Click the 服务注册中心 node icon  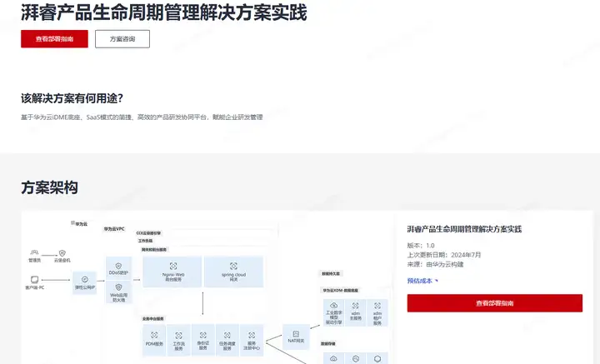pyautogui.click(x=252, y=336)
